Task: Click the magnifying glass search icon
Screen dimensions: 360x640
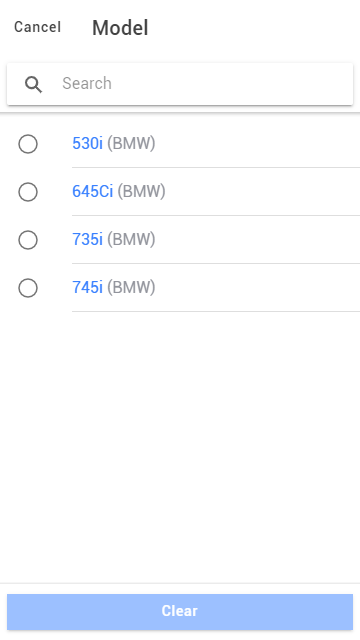Action: 33,84
